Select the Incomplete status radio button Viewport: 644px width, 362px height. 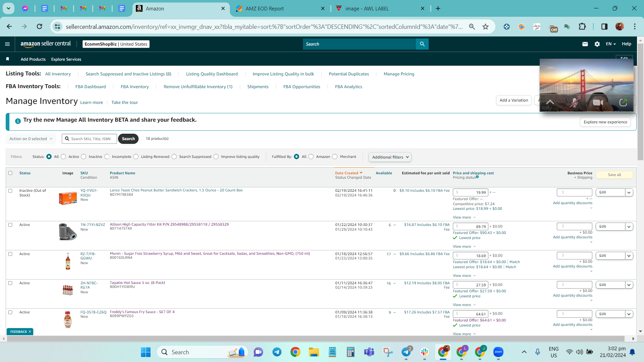pyautogui.click(x=107, y=157)
